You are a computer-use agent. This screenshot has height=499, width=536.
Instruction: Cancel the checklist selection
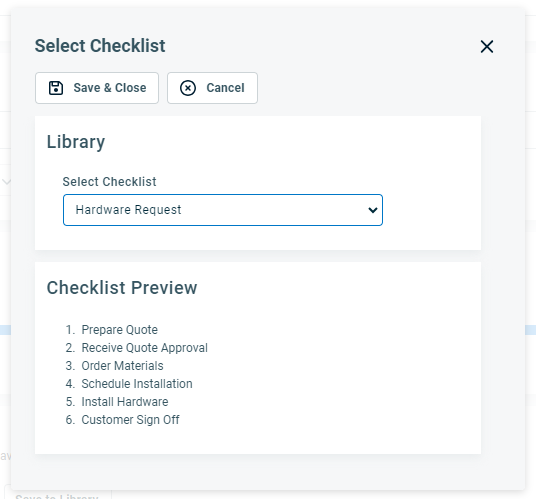tap(212, 88)
